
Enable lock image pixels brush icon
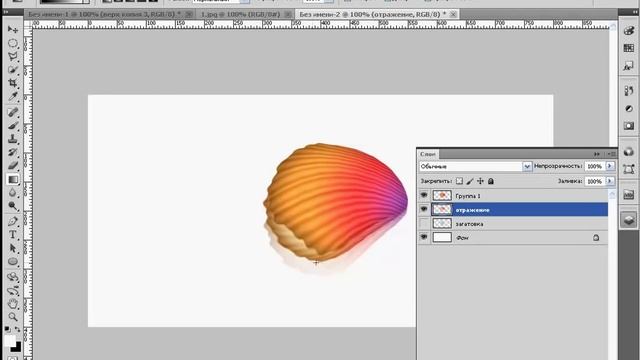470,181
